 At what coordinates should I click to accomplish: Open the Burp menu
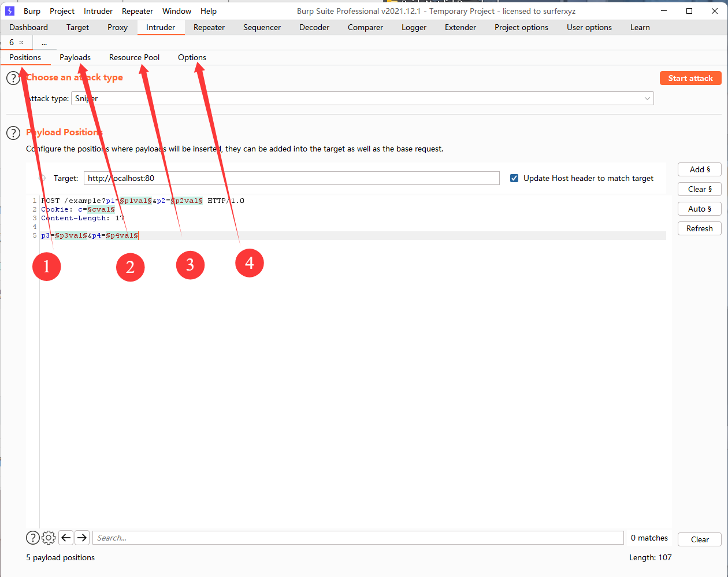point(32,11)
